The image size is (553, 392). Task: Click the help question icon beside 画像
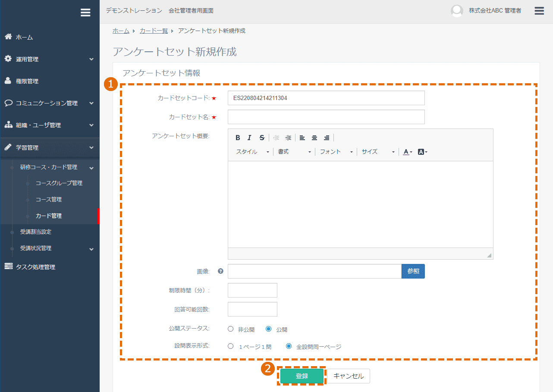[x=221, y=271]
